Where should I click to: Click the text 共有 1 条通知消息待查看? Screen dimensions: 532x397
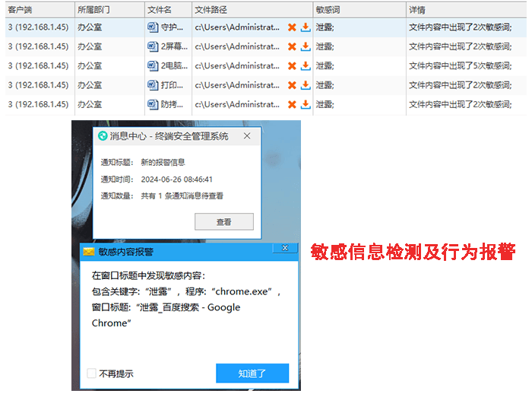(x=182, y=196)
